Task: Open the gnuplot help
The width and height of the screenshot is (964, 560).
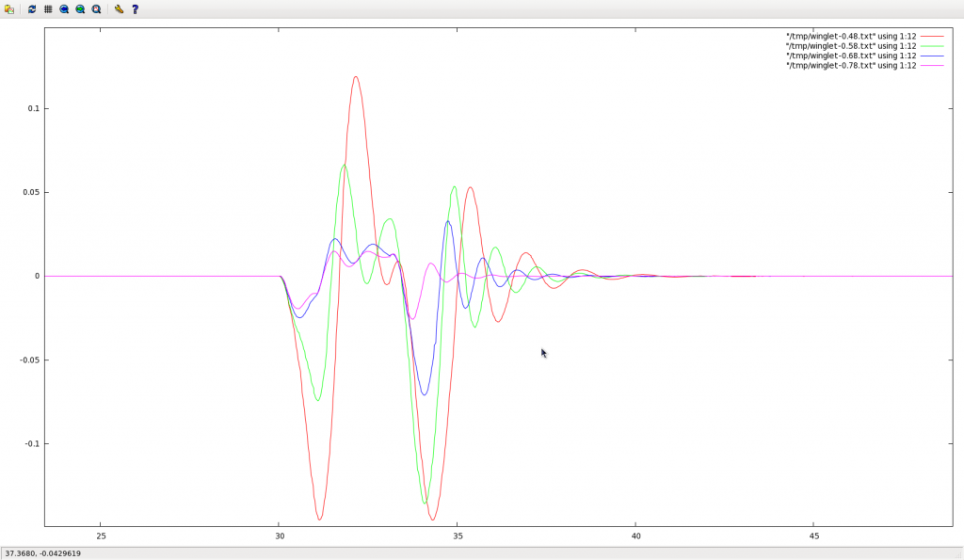Action: pos(135,9)
